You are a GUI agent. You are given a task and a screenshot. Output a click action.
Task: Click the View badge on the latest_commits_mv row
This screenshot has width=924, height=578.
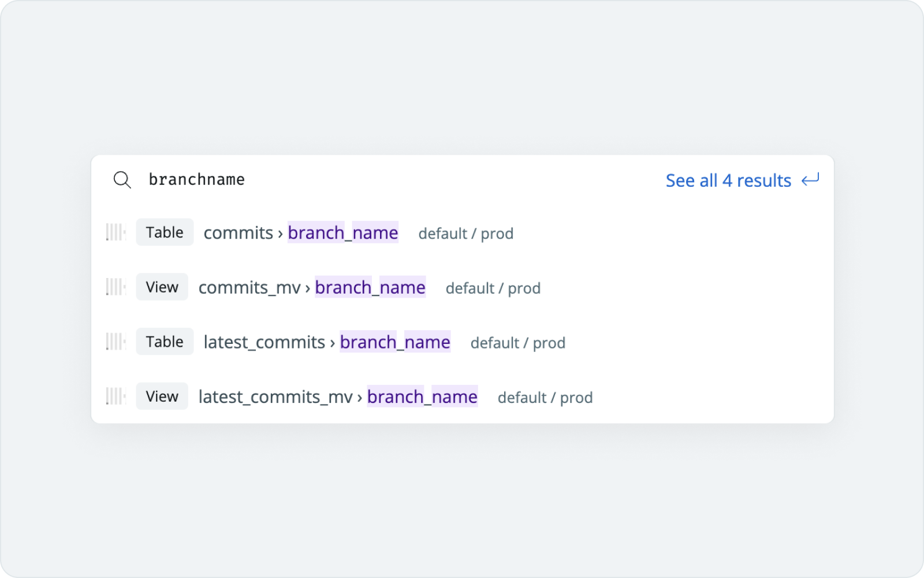click(162, 396)
